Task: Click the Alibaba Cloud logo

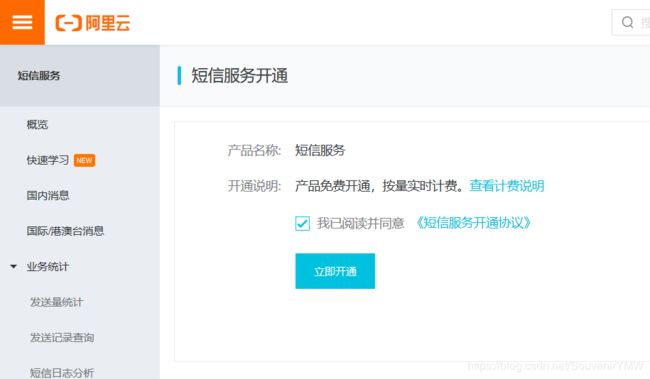Action: pos(93,23)
